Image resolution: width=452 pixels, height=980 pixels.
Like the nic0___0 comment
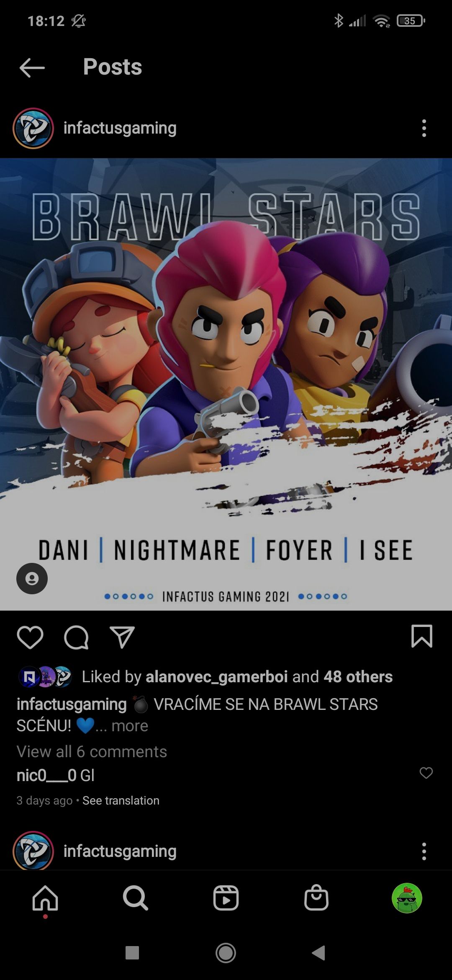click(426, 773)
